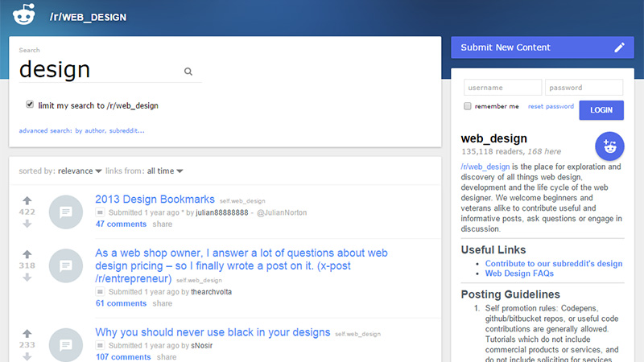Click the Useful Links heading
Viewport: 644px width, 362px height.
pyautogui.click(x=493, y=249)
